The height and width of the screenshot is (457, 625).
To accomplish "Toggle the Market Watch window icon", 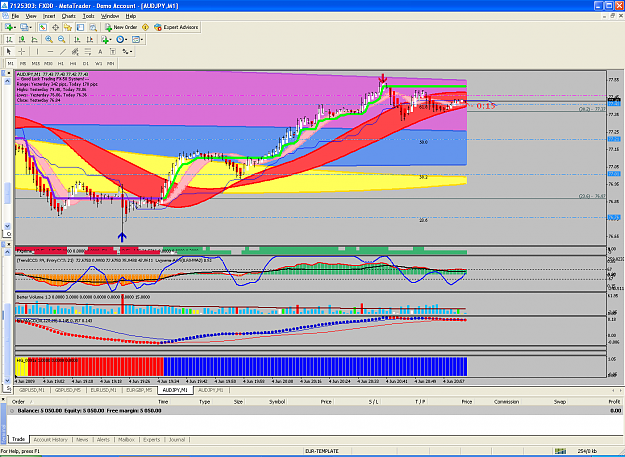I will (43, 27).
